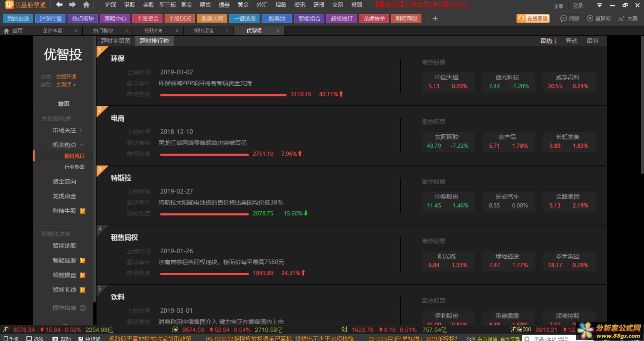This screenshot has height=341, width=644.
Task: Open 在线客服 online support
Action: pos(533,18)
